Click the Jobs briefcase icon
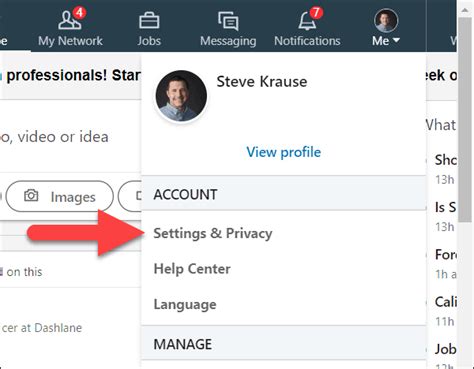This screenshot has width=474, height=369. pos(149,21)
